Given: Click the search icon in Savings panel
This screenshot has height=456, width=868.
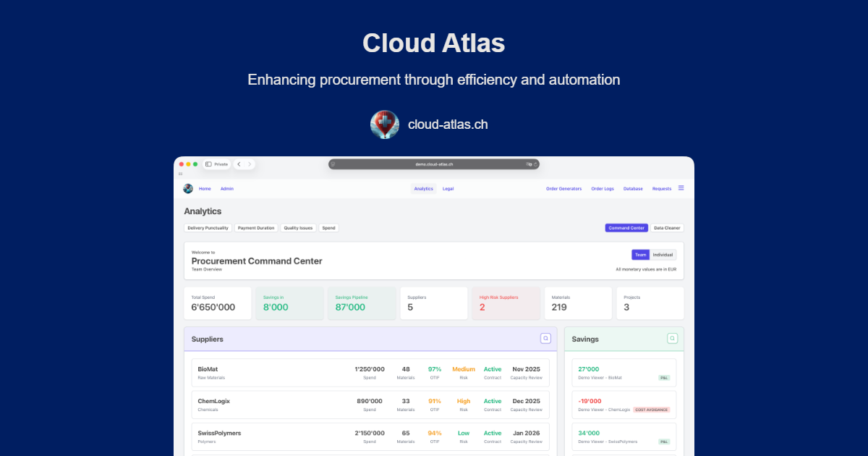Looking at the screenshot, I should pyautogui.click(x=672, y=338).
